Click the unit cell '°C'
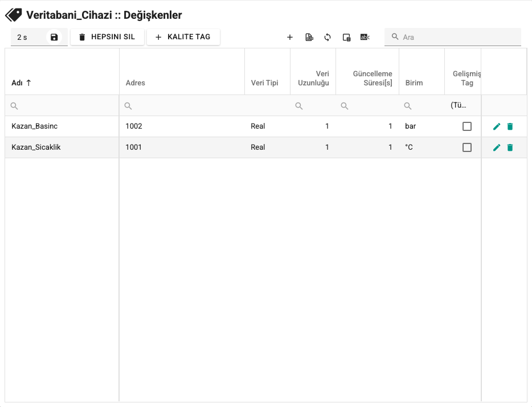This screenshot has height=407, width=532. (421, 147)
